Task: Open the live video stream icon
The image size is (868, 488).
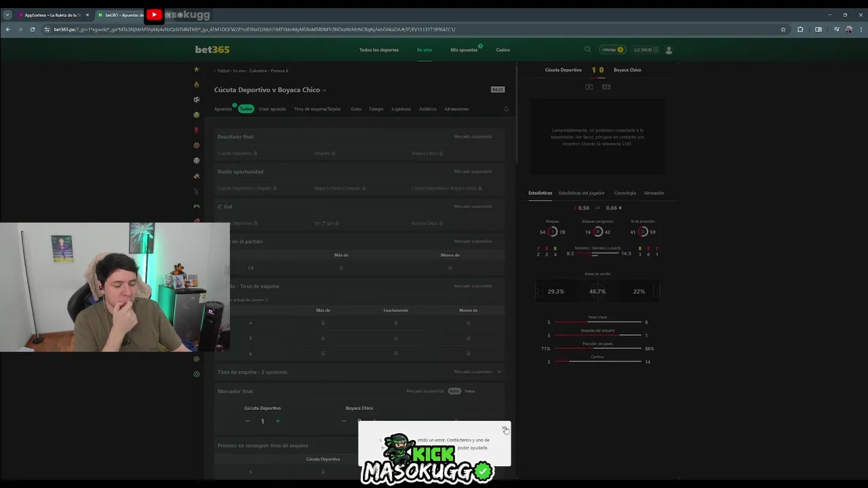Action: 589,87
